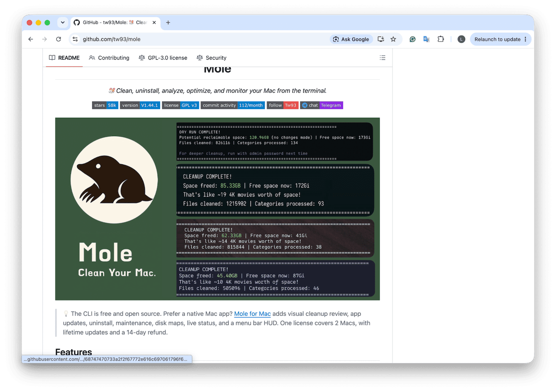Switch to the README tab
Screen dimensions: 556x392
click(64, 58)
